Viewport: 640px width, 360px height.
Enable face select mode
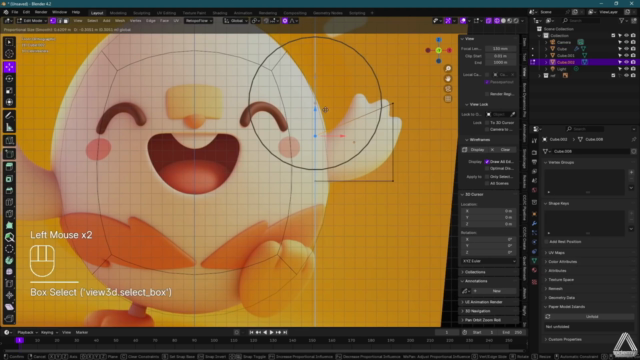coord(66,21)
